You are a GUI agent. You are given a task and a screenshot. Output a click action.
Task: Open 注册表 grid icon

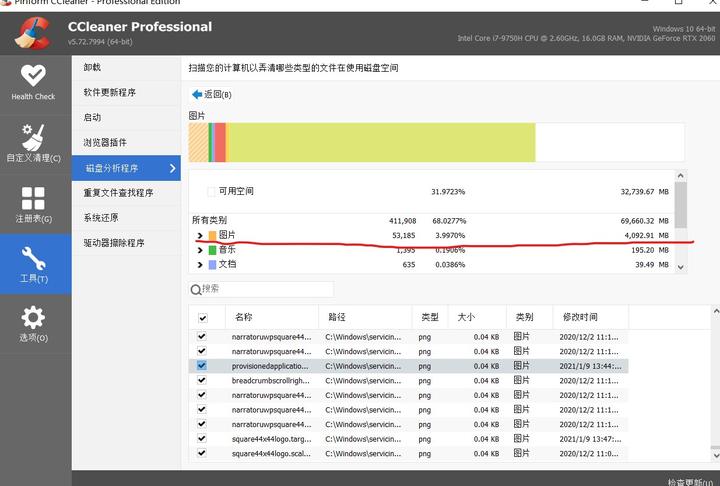coord(33,198)
